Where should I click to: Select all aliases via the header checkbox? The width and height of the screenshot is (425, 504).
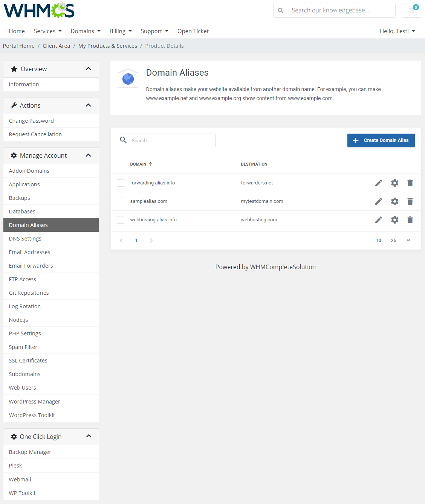click(x=120, y=164)
